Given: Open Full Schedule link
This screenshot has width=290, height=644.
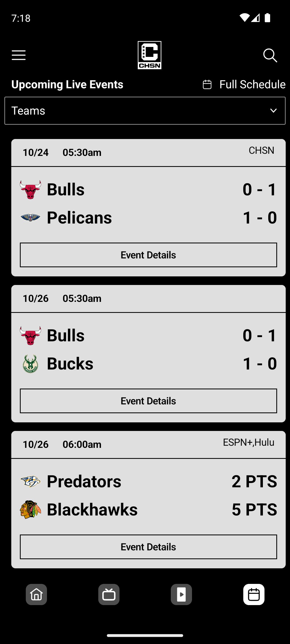Looking at the screenshot, I should pyautogui.click(x=252, y=85).
